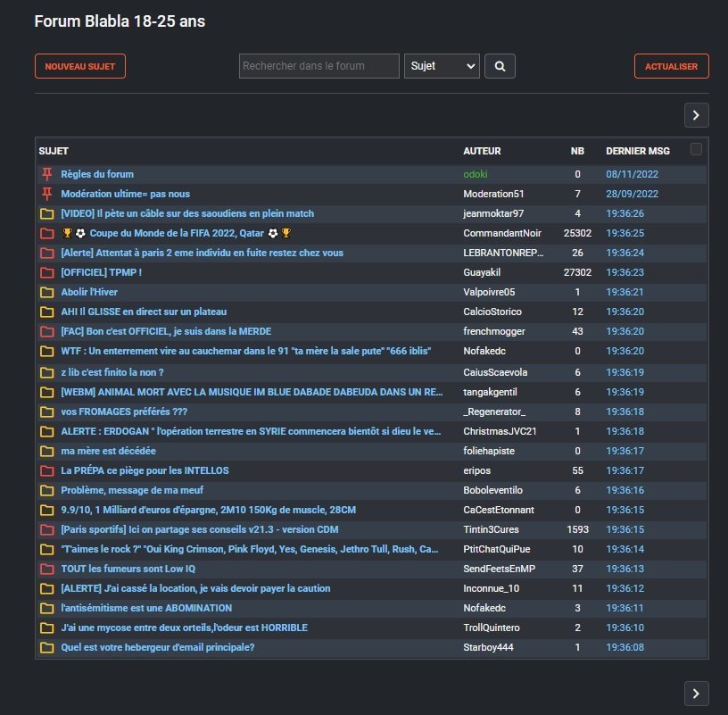
Task: Open vos FROMAGES préférés ??? topic
Action: click(x=124, y=412)
